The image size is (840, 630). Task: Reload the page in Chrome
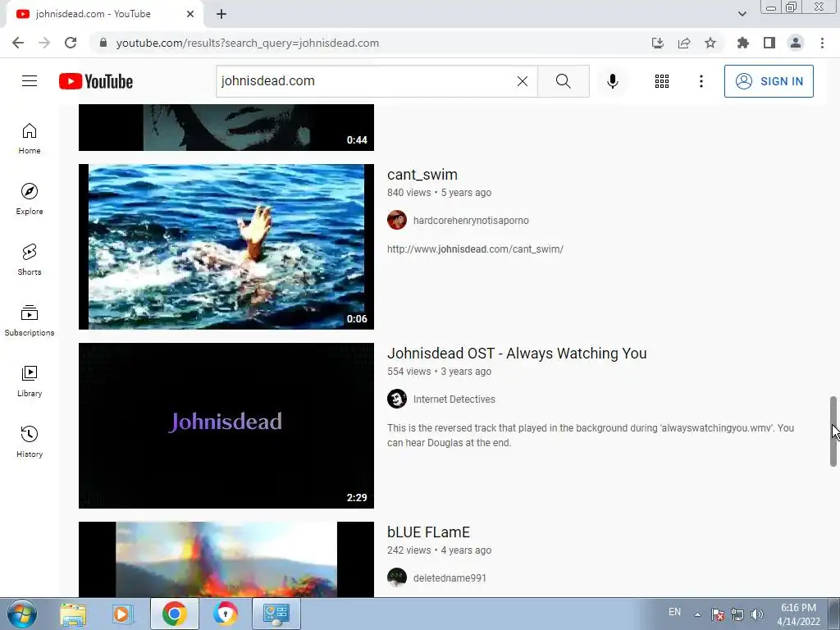coord(71,43)
